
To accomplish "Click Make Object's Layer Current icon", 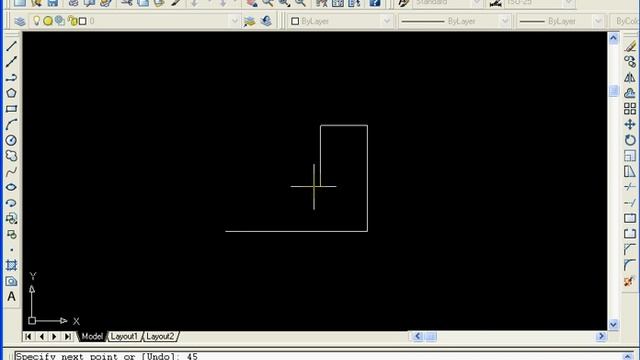I will click(x=249, y=21).
